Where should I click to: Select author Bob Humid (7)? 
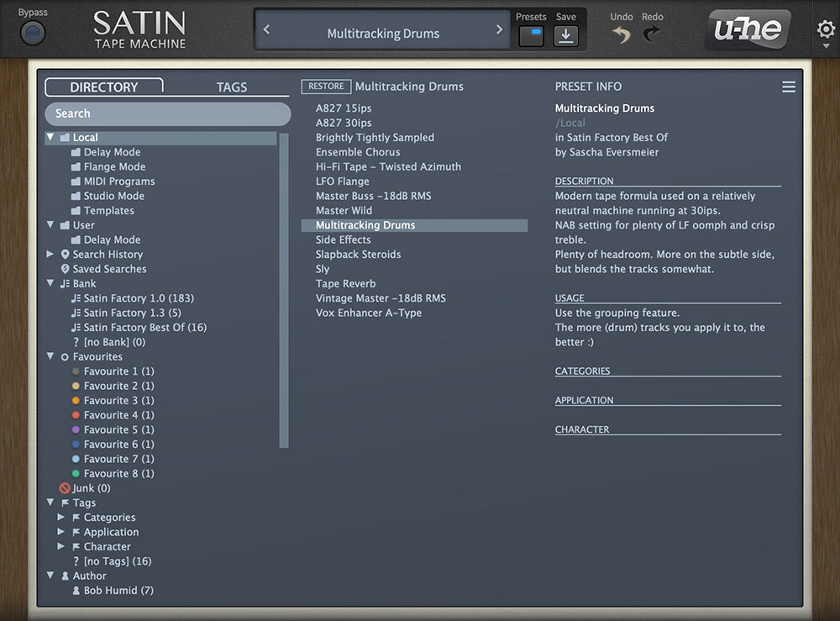tap(113, 591)
